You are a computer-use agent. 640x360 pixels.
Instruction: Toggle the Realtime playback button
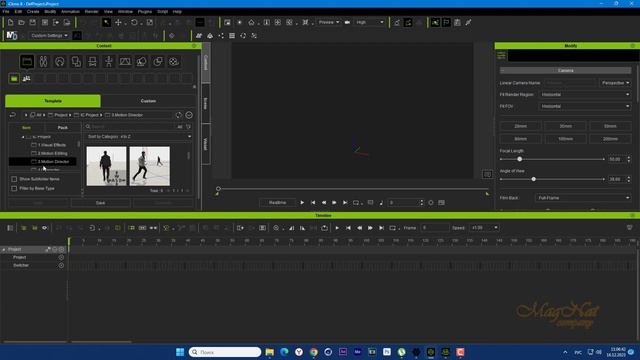click(278, 202)
